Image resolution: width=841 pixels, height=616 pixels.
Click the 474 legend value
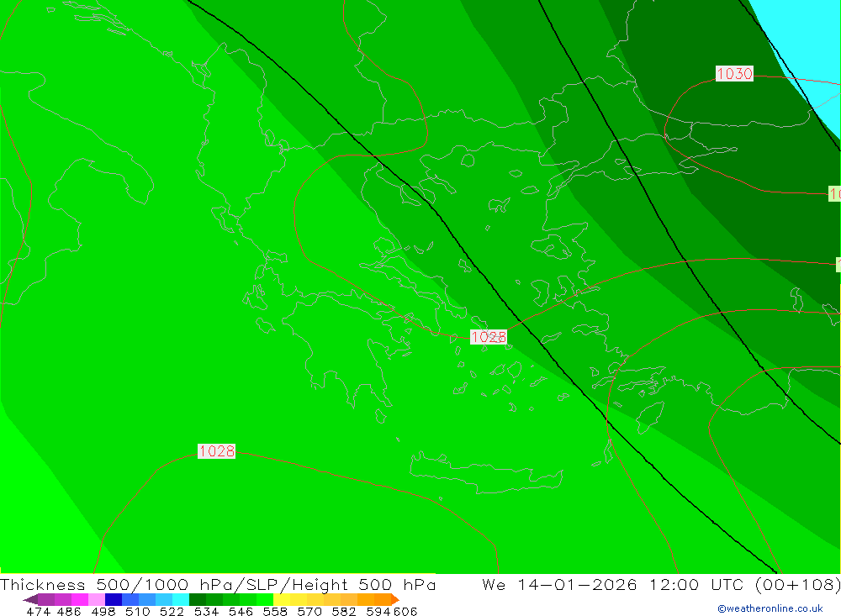(38, 611)
